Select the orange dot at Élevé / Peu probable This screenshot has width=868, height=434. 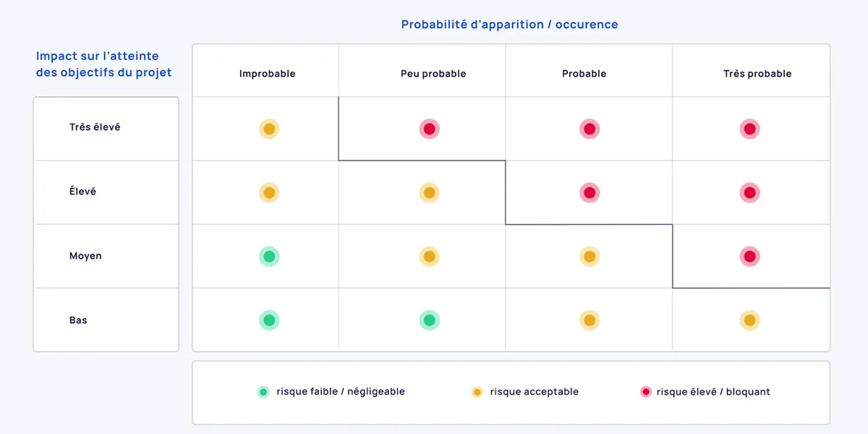tap(429, 193)
